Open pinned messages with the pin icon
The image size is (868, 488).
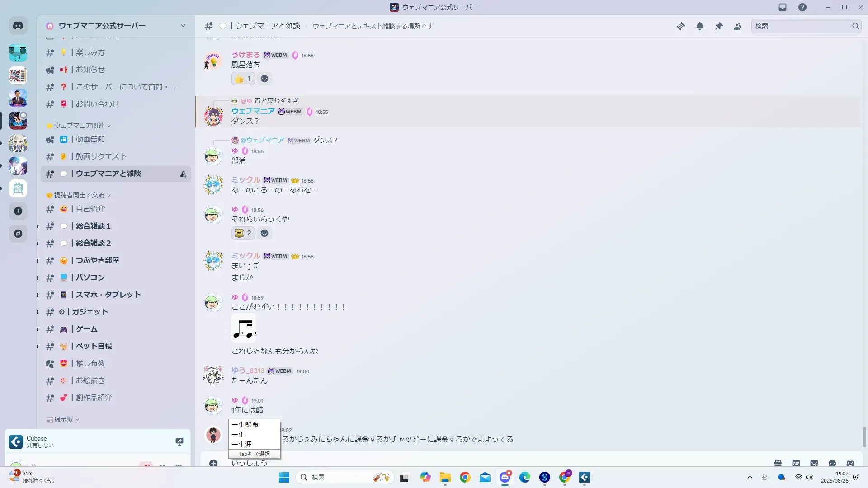719,26
